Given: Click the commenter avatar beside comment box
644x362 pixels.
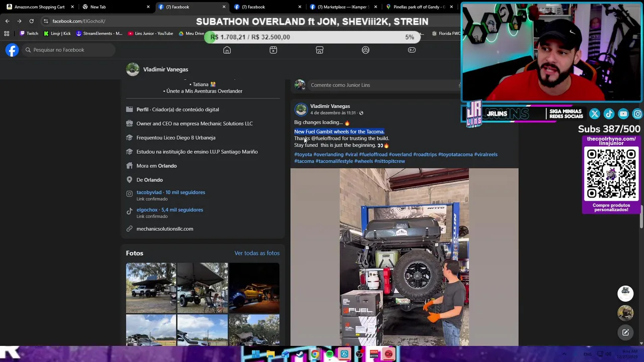Looking at the screenshot, I should tap(300, 85).
